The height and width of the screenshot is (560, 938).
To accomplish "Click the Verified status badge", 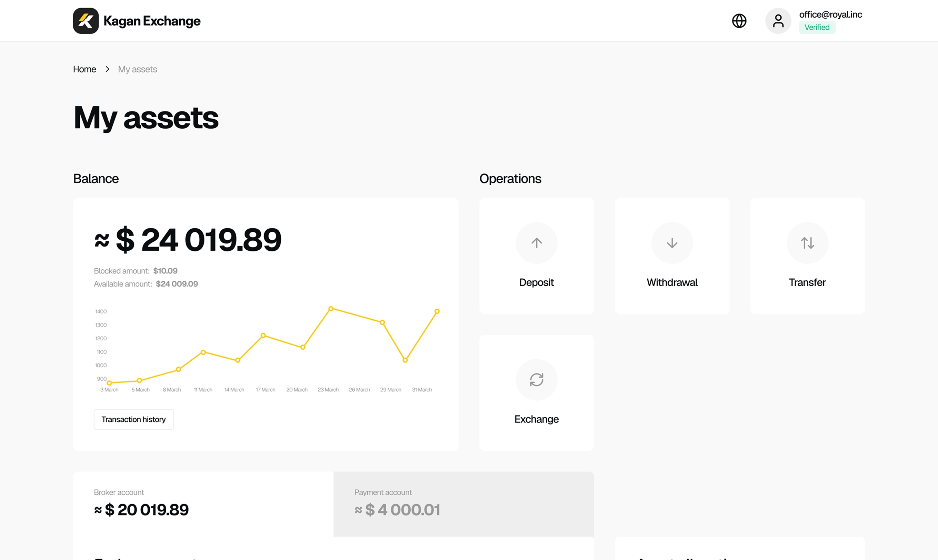I will pyautogui.click(x=817, y=27).
